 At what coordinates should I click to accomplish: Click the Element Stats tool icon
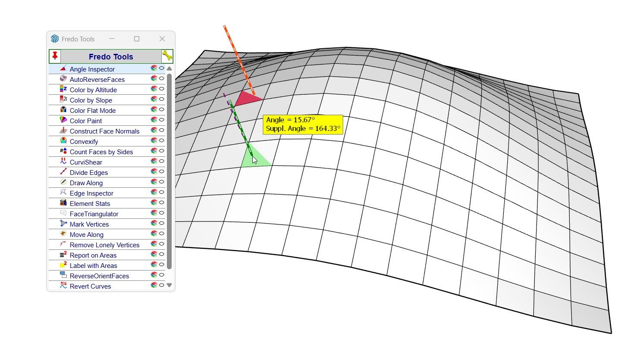coord(63,203)
